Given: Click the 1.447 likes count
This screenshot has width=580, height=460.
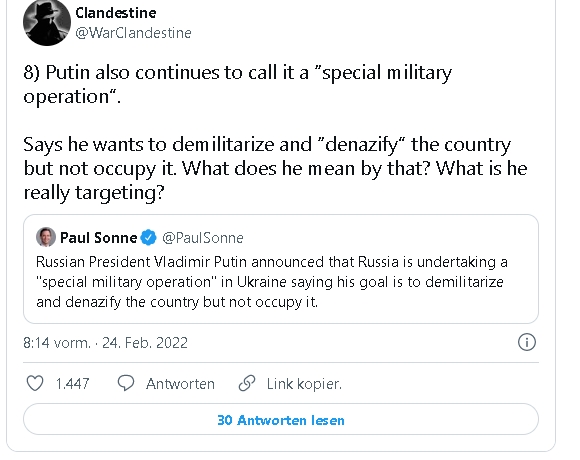Looking at the screenshot, I should point(72,384).
